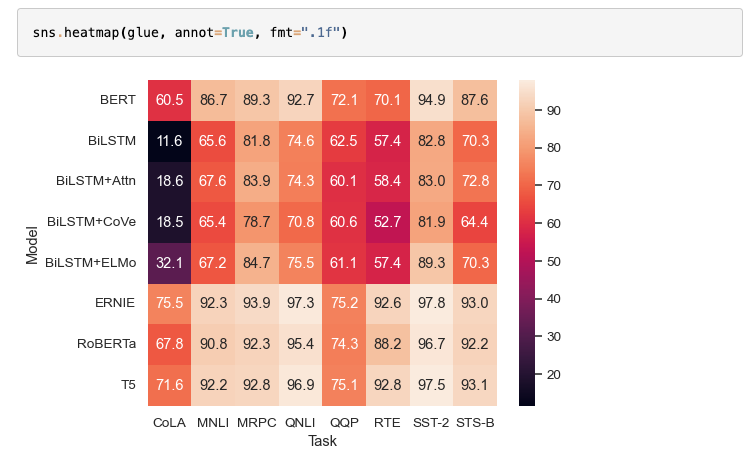The height and width of the screenshot is (458, 756).
Task: Click the T5 STS-B cell showing 93.1
Action: click(x=474, y=385)
